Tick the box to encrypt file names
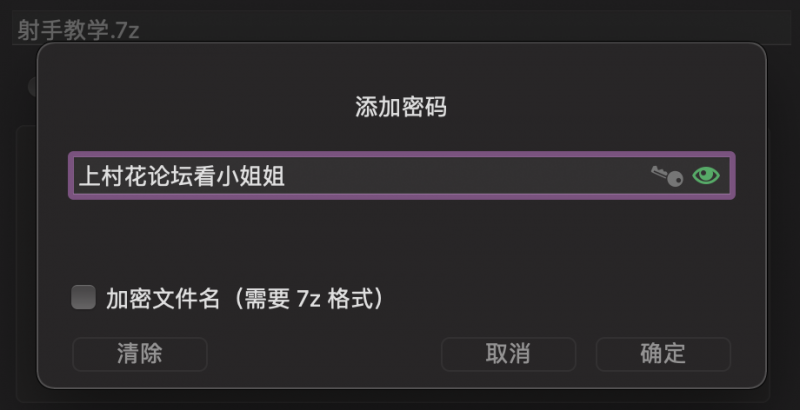The height and width of the screenshot is (410, 800). pyautogui.click(x=84, y=297)
